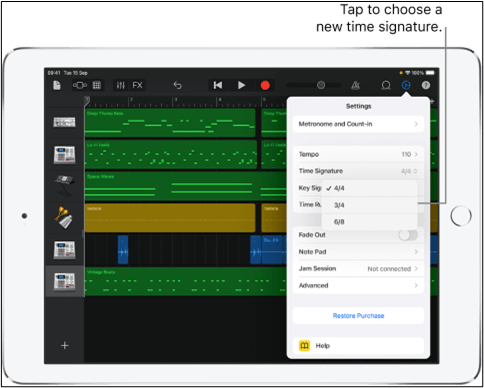484x388 pixels.
Task: Select first Lo-Fi Feels green region
Action: tap(171, 154)
